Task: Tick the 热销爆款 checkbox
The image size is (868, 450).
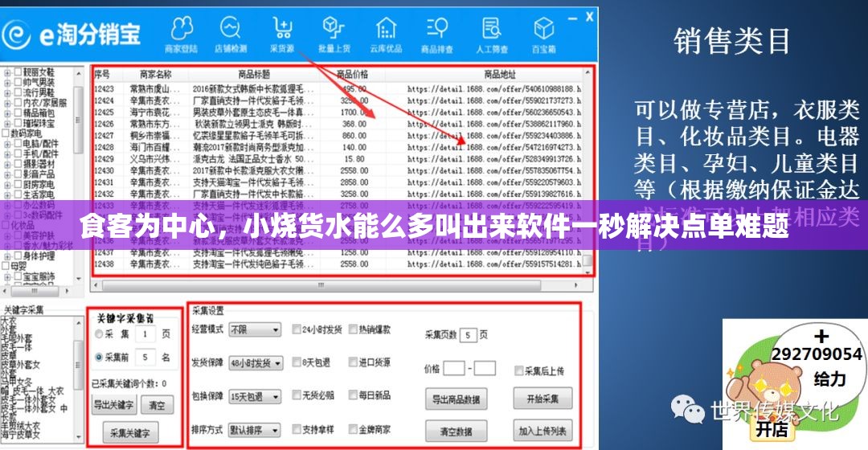Action: tap(353, 329)
